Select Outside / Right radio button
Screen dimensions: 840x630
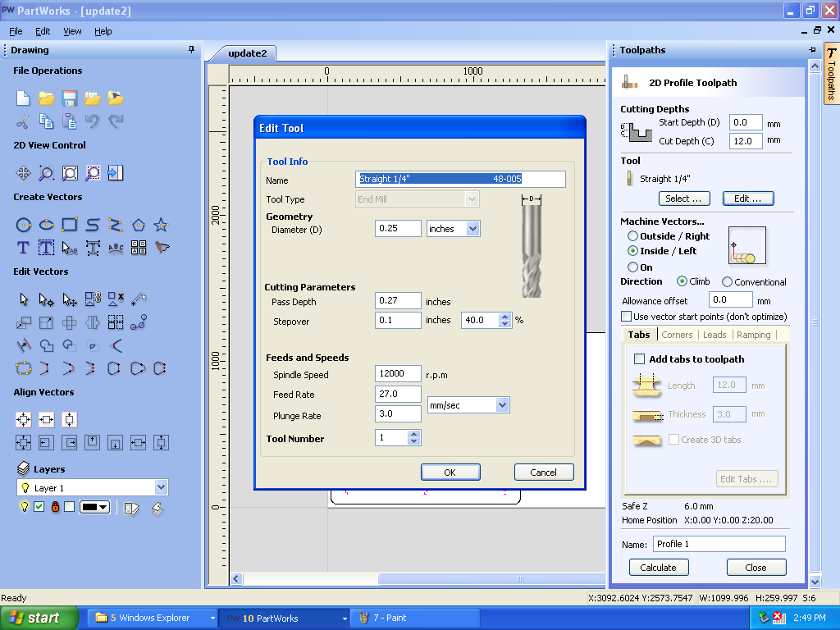tap(632, 236)
